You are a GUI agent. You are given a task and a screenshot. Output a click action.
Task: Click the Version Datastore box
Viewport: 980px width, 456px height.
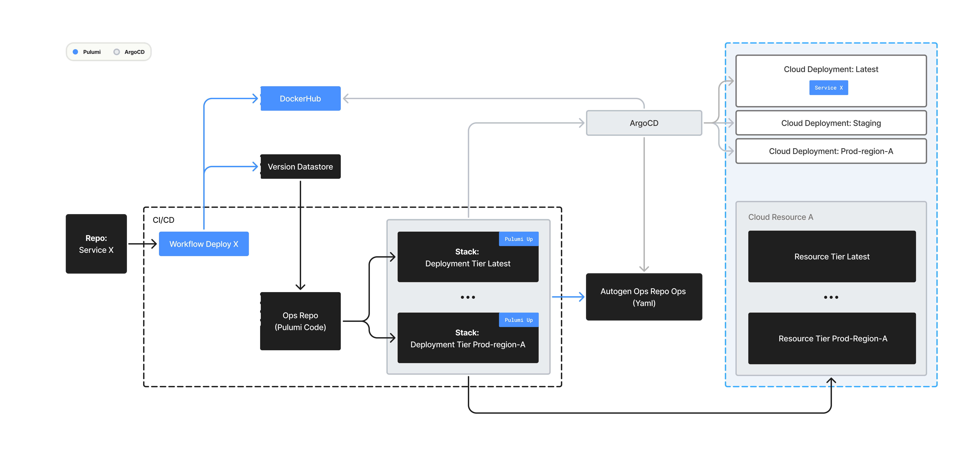[300, 167]
